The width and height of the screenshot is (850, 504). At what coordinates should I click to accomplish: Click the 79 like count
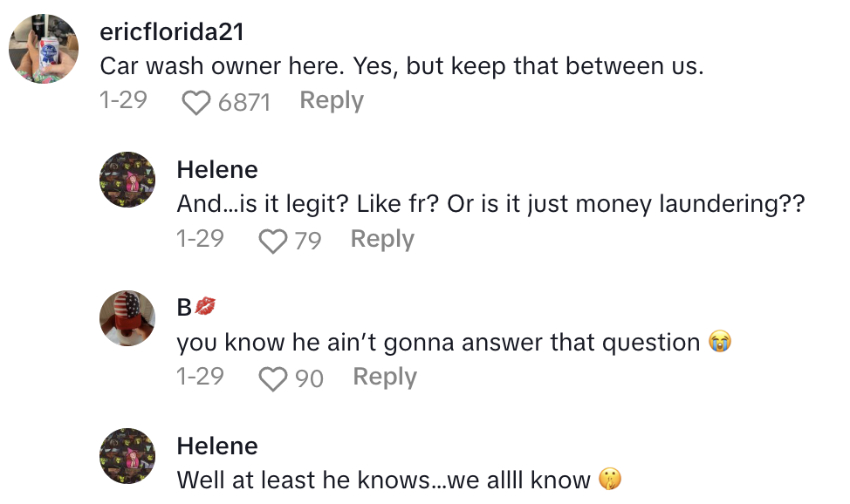(x=307, y=240)
